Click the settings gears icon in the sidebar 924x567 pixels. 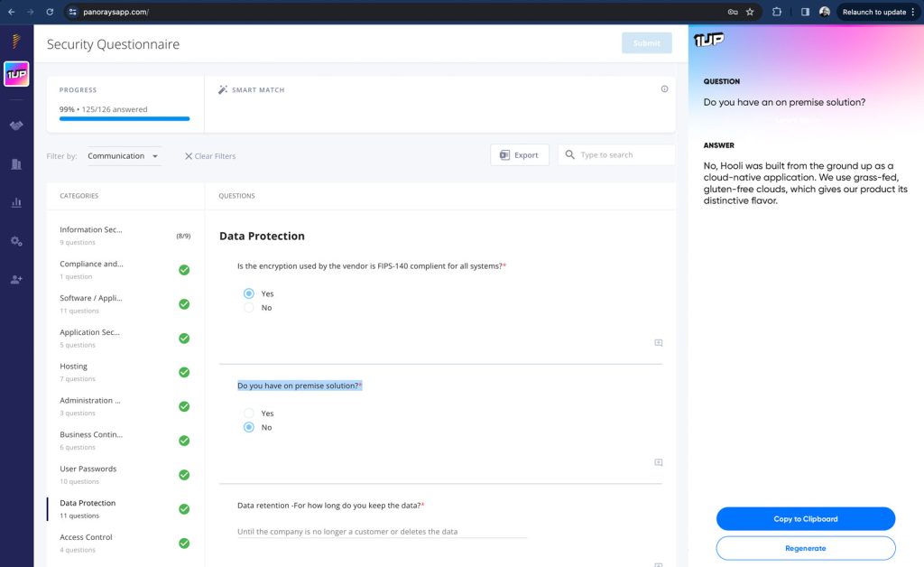click(x=15, y=241)
